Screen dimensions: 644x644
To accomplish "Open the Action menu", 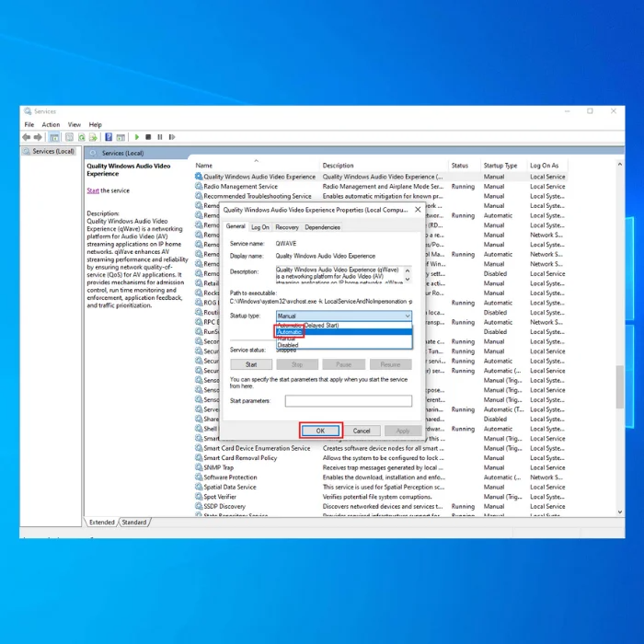I will coord(51,124).
